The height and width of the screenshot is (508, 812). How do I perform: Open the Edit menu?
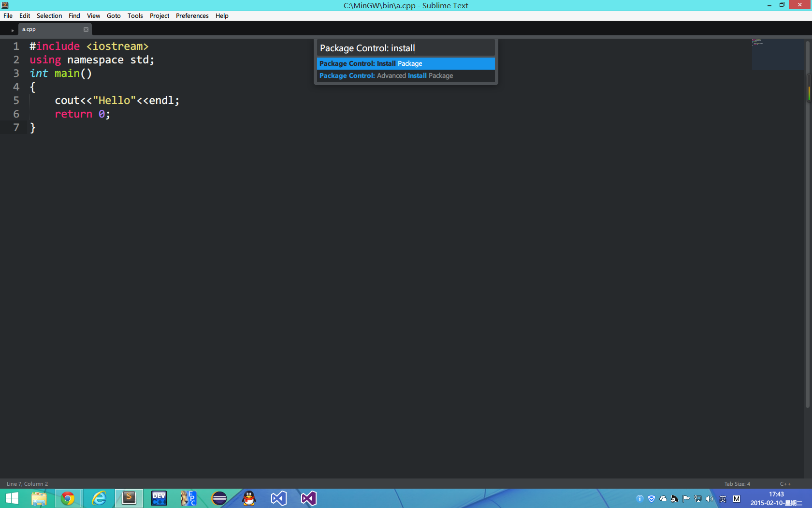25,16
